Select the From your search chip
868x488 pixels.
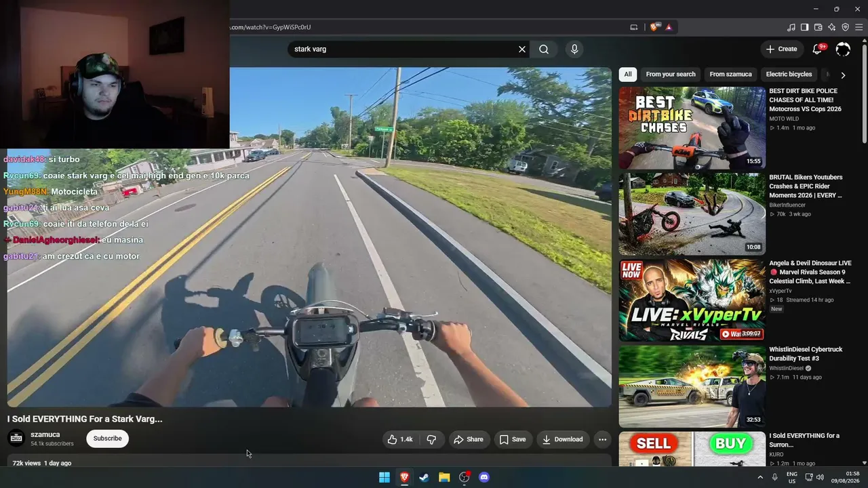click(x=671, y=75)
